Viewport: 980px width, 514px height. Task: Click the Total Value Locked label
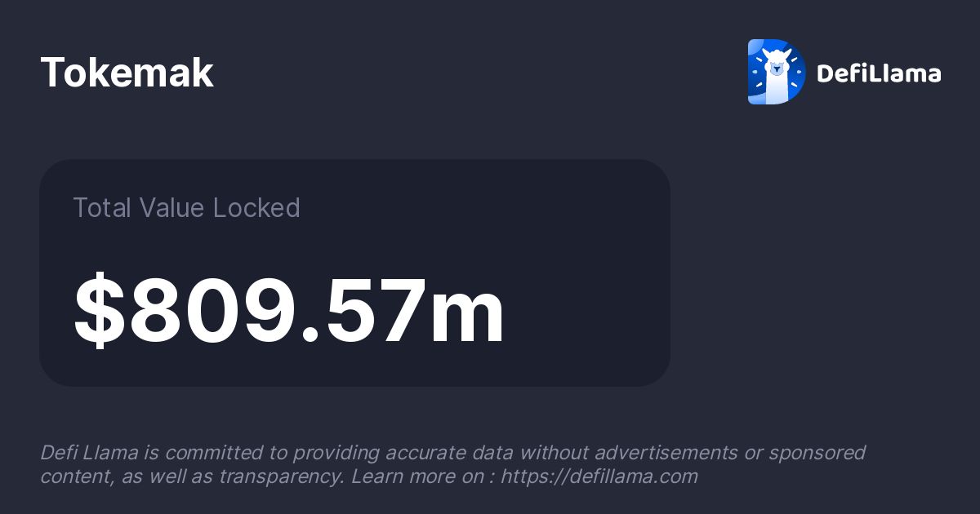186,208
